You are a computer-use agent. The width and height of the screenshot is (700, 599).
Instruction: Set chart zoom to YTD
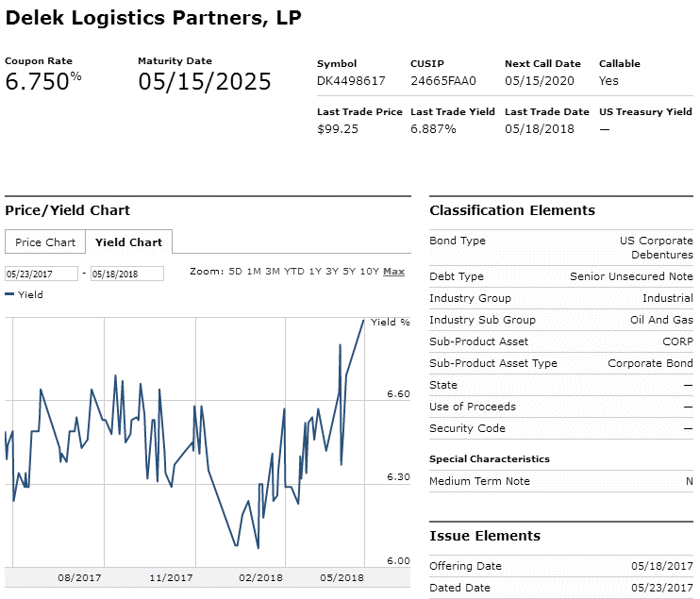293,272
